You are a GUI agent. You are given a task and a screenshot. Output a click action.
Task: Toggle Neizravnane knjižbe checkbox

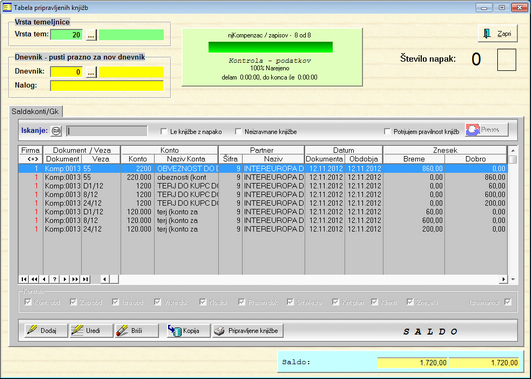(238, 131)
